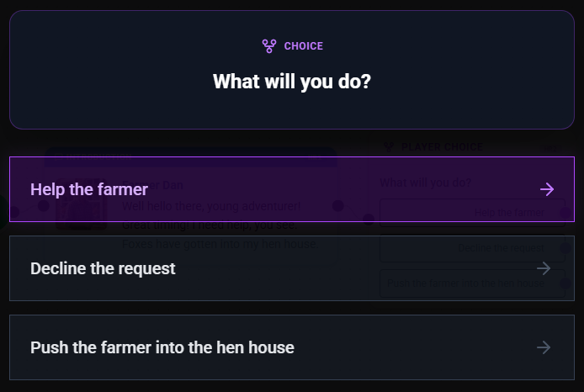Click the output port beside node's Decline option
The height and width of the screenshot is (392, 584).
pyautogui.click(x=565, y=248)
